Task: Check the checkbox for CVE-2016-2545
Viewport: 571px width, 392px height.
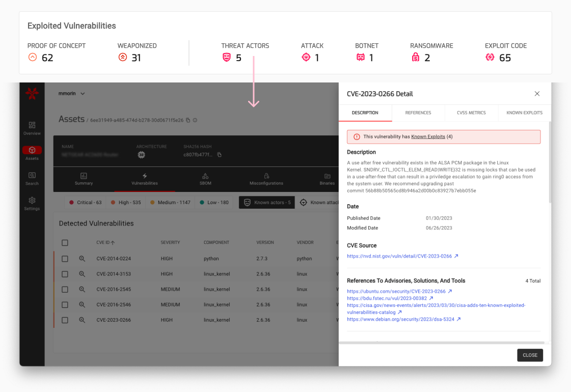Action: (65, 289)
